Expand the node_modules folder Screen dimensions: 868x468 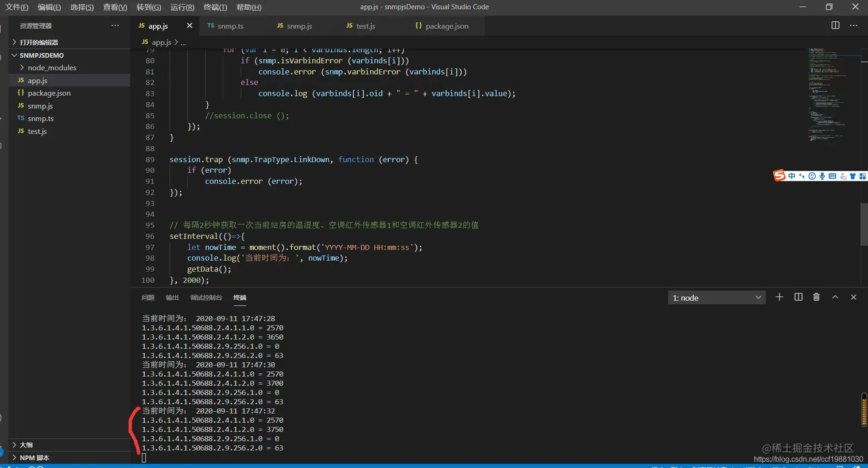[52, 68]
